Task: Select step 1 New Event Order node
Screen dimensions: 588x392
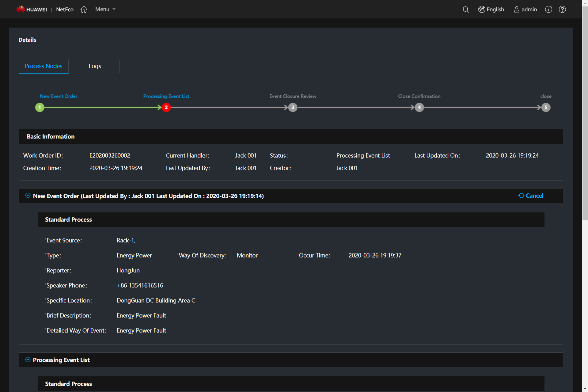Action: tap(40, 107)
